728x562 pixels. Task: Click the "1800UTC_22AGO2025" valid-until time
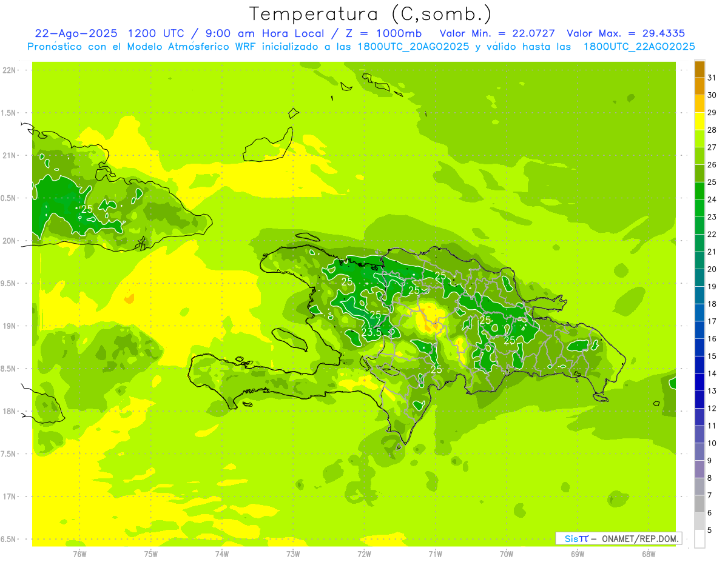(639, 47)
